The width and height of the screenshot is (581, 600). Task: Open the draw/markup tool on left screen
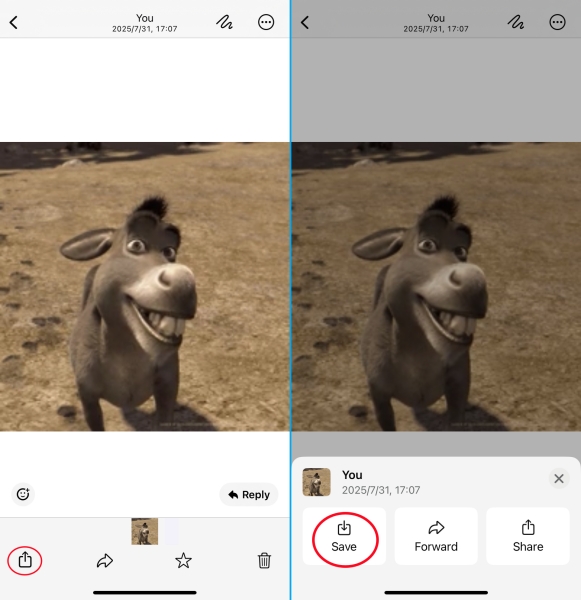coord(224,22)
